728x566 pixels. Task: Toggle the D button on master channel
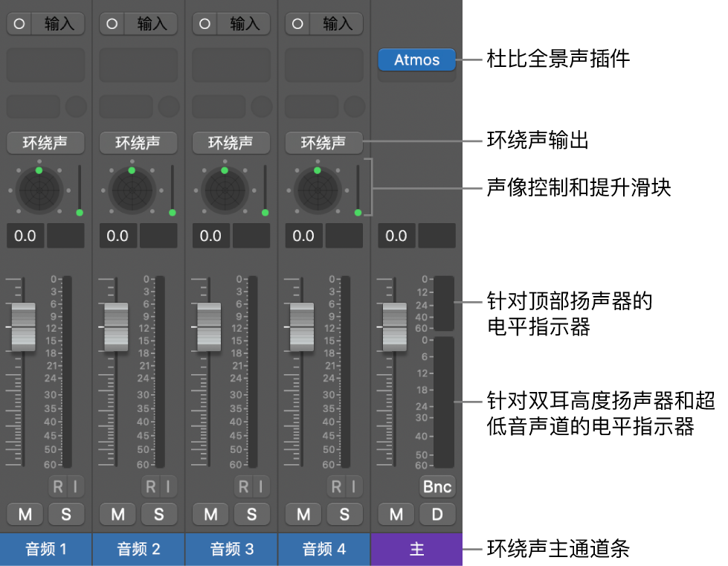click(x=437, y=514)
